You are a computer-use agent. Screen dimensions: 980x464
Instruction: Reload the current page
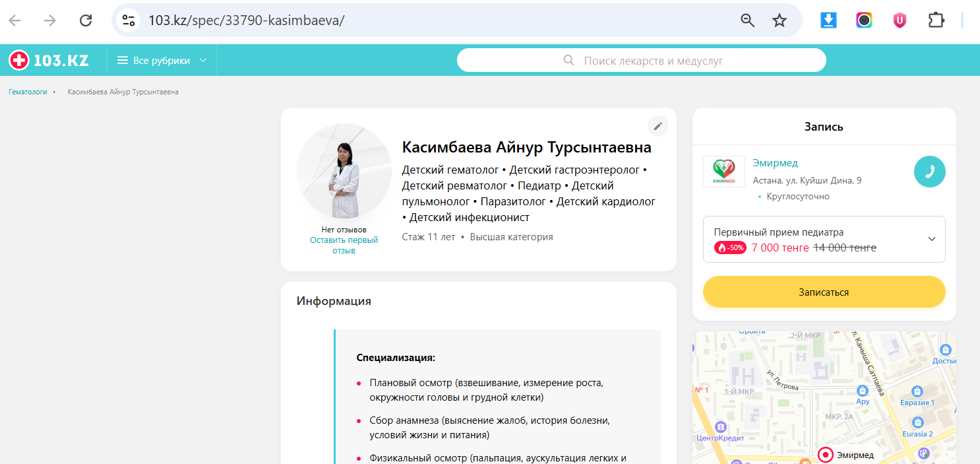point(86,20)
